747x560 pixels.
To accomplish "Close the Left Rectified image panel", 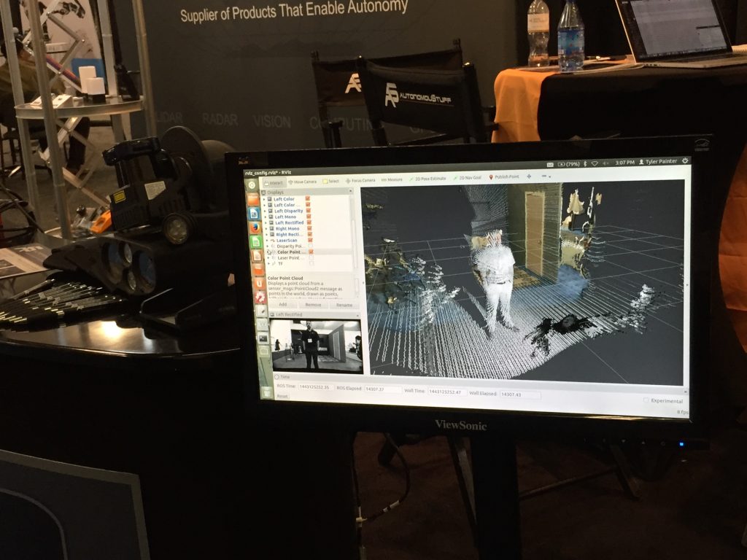I will pyautogui.click(x=357, y=315).
